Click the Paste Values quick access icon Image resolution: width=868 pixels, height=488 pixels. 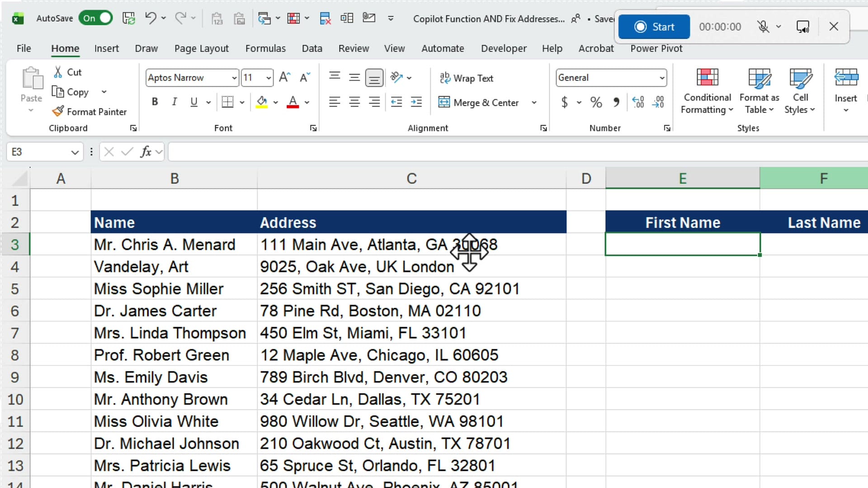point(217,18)
